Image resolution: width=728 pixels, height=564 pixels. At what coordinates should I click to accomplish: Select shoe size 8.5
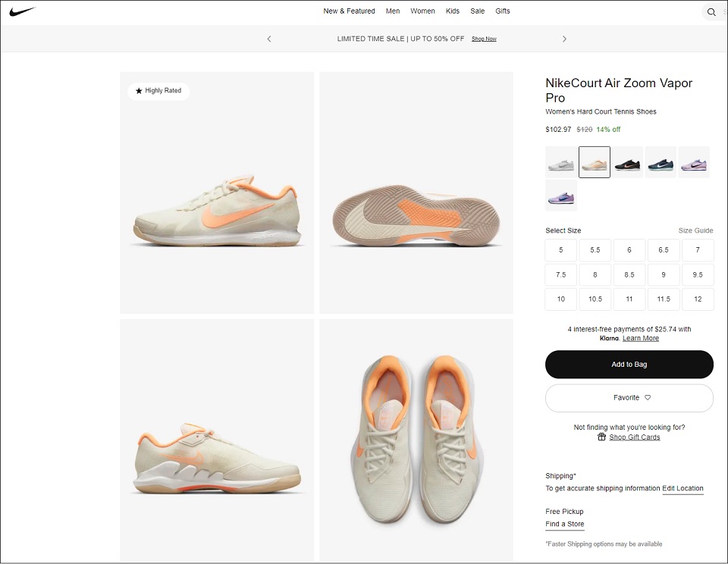629,275
